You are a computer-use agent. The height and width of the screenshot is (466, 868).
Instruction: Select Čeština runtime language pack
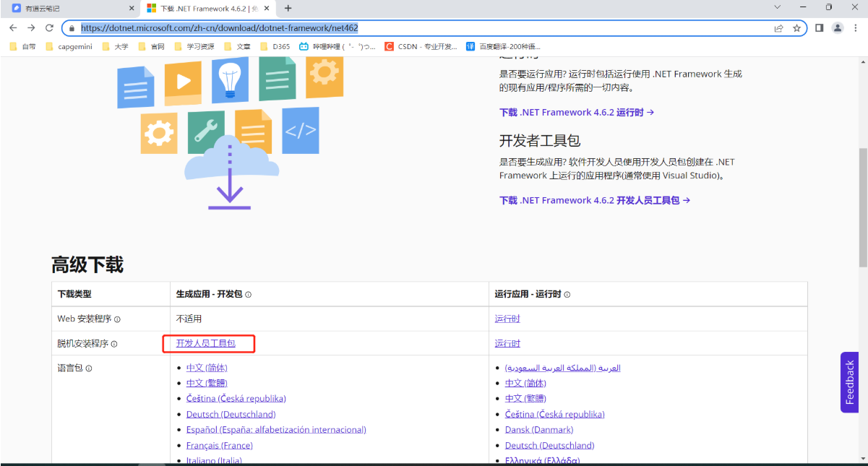click(555, 414)
